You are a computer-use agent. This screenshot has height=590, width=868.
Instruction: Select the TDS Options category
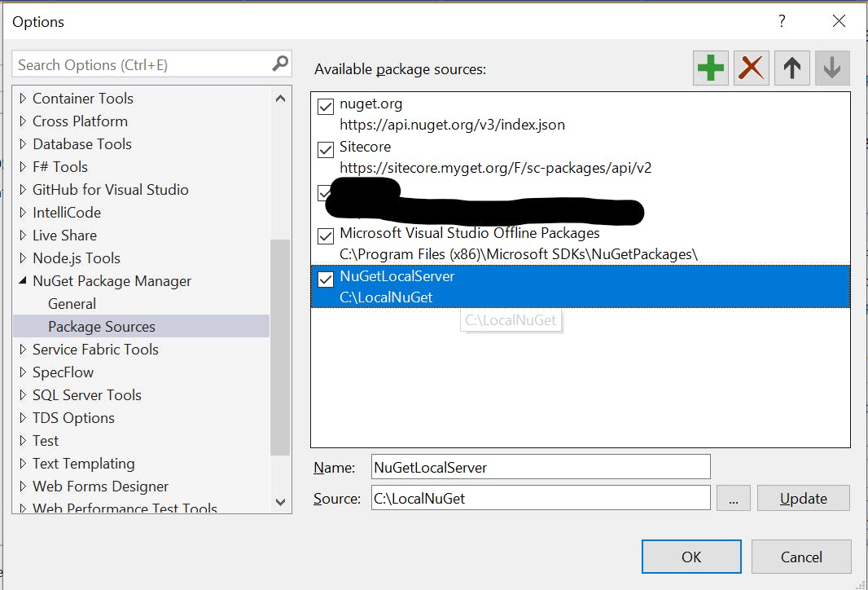tap(73, 418)
